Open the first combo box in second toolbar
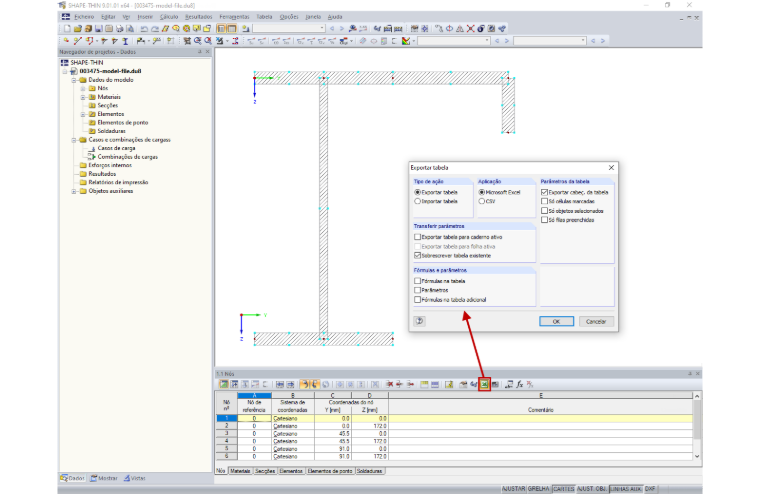The width and height of the screenshot is (760, 494). (x=487, y=41)
